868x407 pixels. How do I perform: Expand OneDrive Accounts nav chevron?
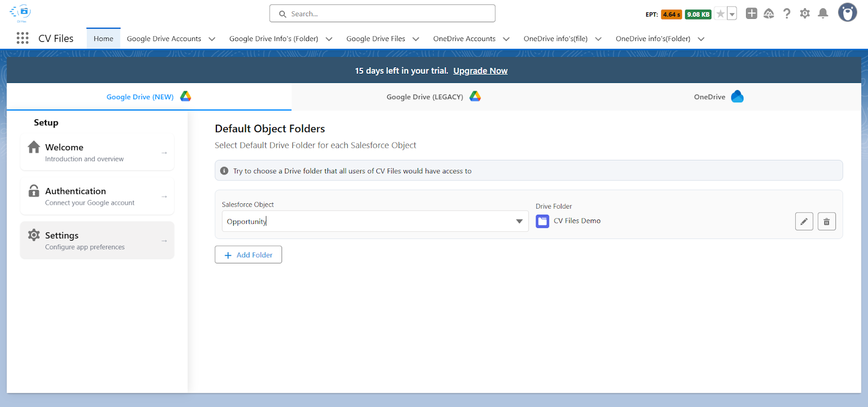click(x=506, y=39)
